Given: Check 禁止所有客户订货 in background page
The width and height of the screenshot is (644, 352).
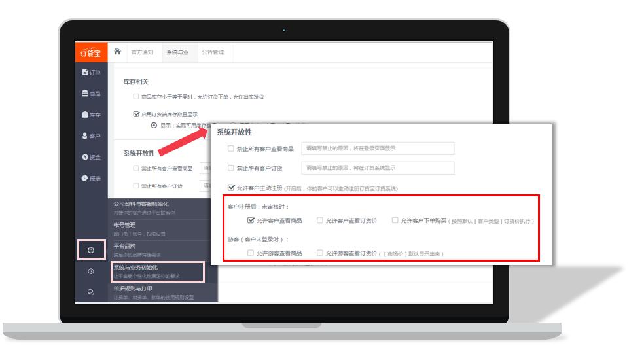Looking at the screenshot, I should [x=136, y=186].
